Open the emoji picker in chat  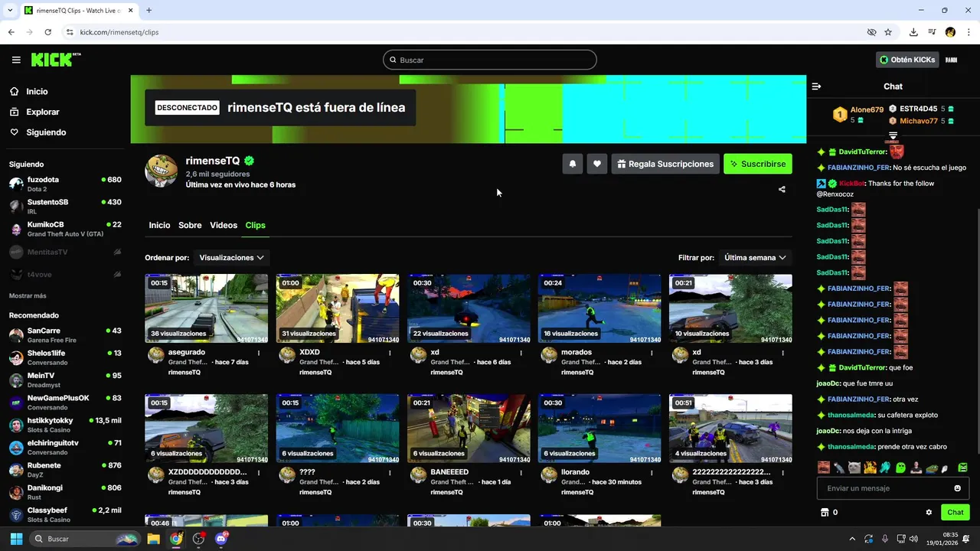coord(957,488)
